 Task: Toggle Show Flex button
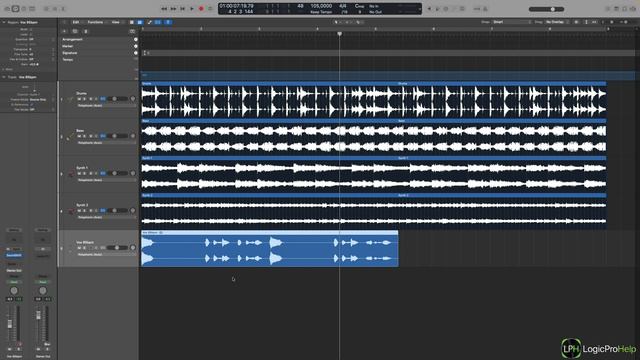click(x=158, y=22)
